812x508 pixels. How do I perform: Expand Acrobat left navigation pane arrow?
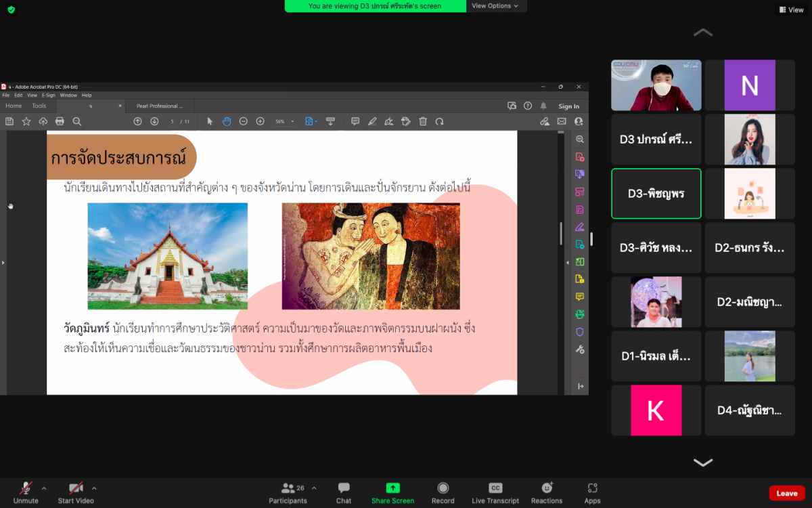3,262
